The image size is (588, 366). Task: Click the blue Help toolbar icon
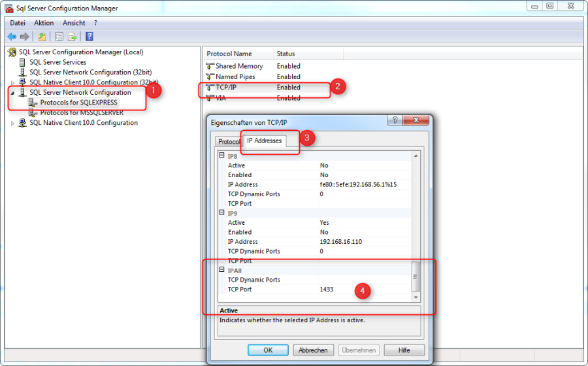tap(90, 37)
